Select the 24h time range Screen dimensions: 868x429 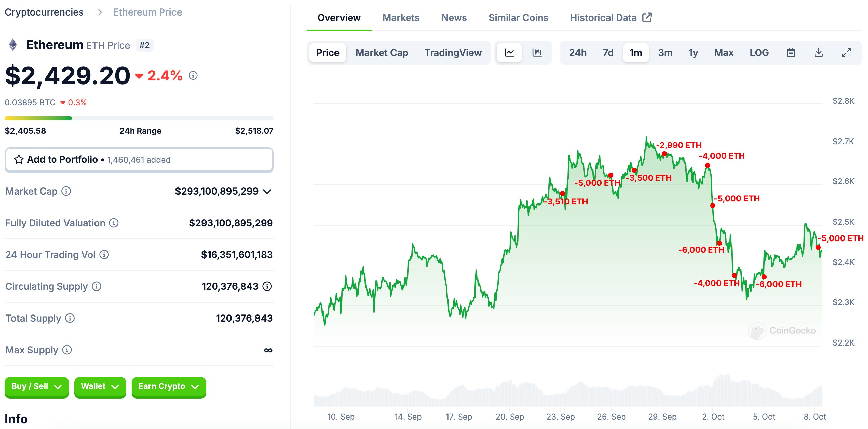pyautogui.click(x=578, y=52)
